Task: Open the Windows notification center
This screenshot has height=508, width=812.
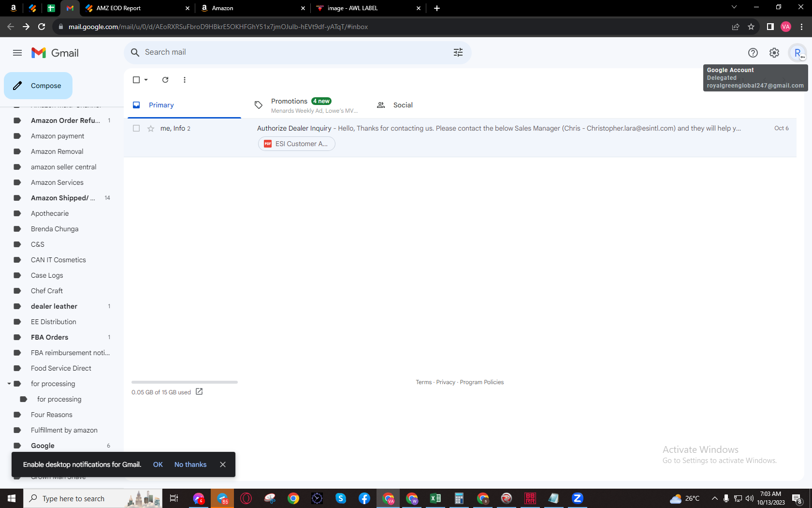Action: pyautogui.click(x=797, y=498)
